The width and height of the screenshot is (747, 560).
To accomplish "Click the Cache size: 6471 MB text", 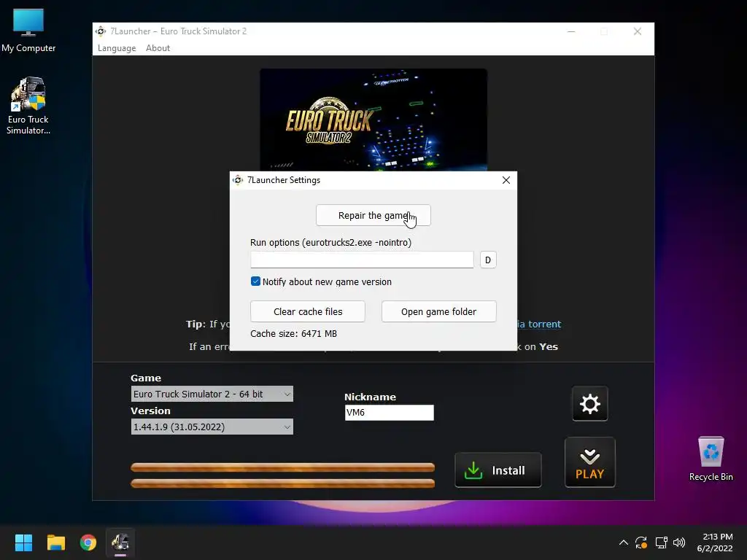I will [x=293, y=334].
